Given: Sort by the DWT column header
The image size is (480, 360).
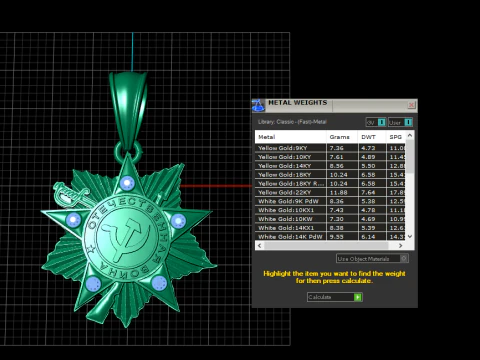Looking at the screenshot, I should click(372, 137).
